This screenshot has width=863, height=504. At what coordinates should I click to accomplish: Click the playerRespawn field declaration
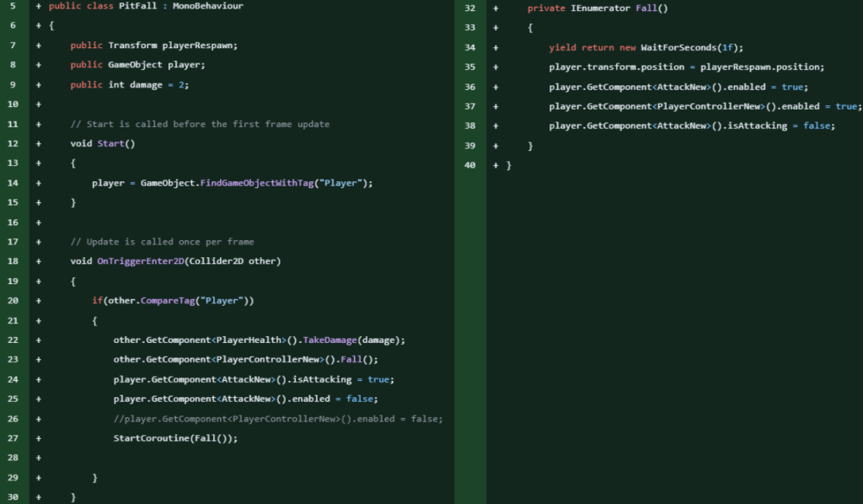point(154,46)
